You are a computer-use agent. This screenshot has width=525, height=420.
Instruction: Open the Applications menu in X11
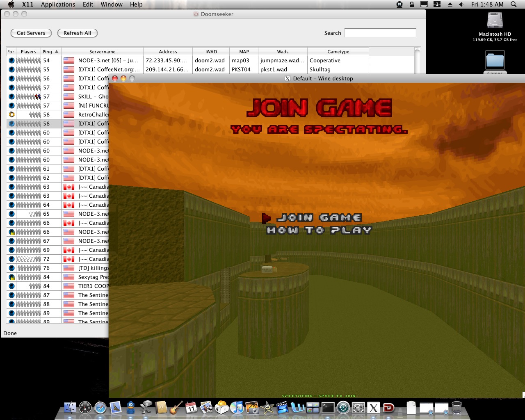[x=58, y=5]
